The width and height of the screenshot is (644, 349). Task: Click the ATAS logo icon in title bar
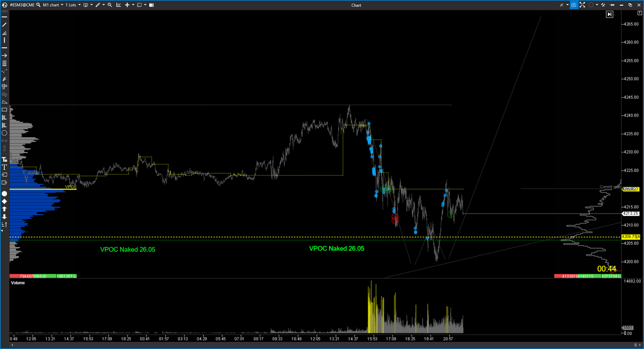click(4, 5)
